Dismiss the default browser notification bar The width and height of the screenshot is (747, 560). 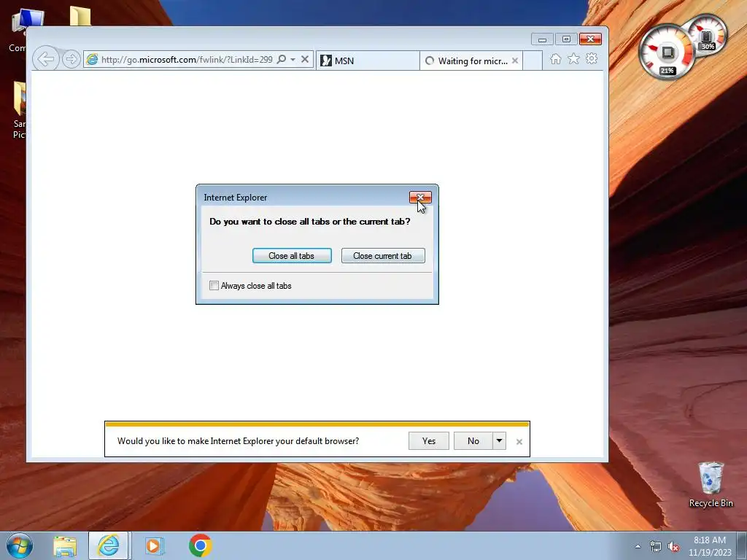(519, 442)
